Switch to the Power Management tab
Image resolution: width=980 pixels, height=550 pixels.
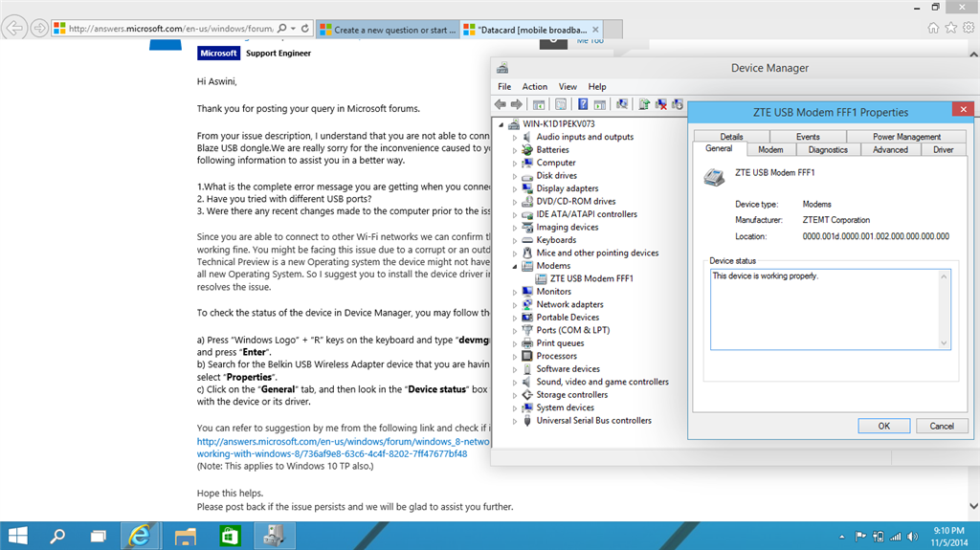906,136
